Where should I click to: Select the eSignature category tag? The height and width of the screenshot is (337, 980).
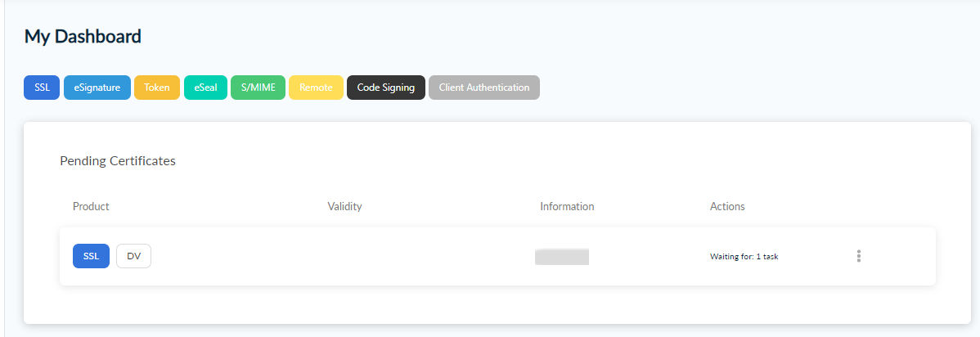coord(97,88)
